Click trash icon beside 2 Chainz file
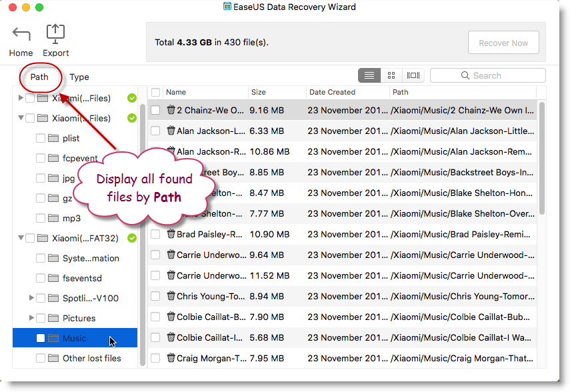 171,110
